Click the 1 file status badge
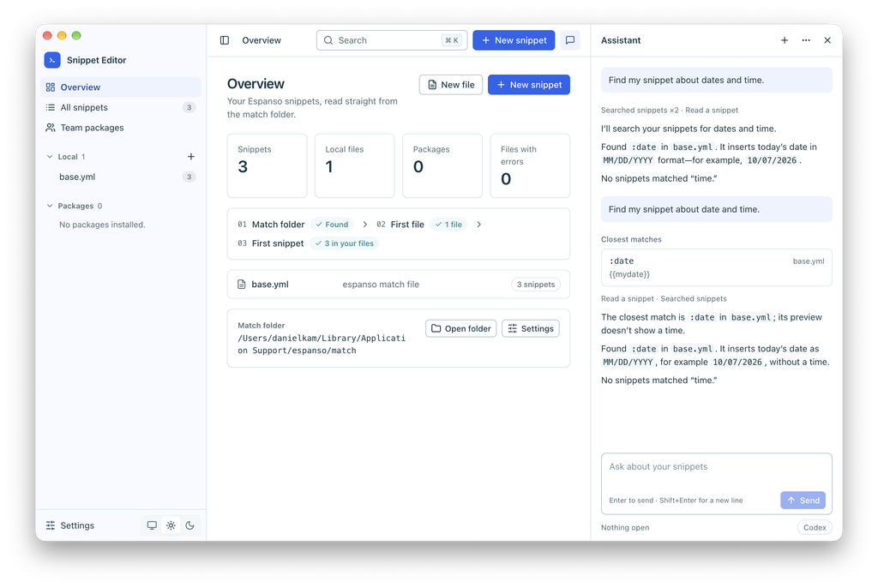878x588 pixels. pyautogui.click(x=448, y=225)
